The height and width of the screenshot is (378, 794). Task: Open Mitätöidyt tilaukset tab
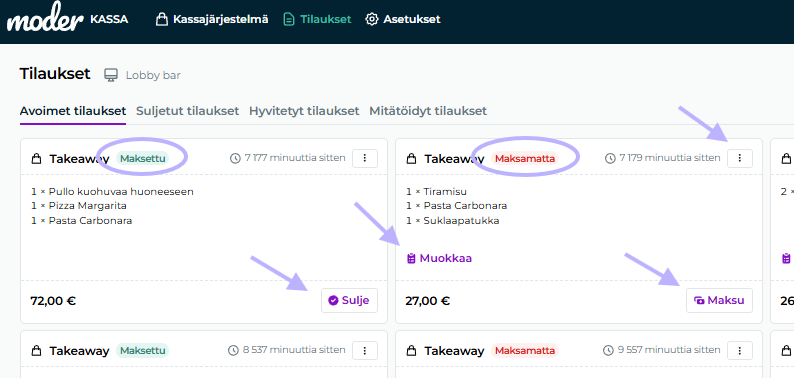coord(428,110)
